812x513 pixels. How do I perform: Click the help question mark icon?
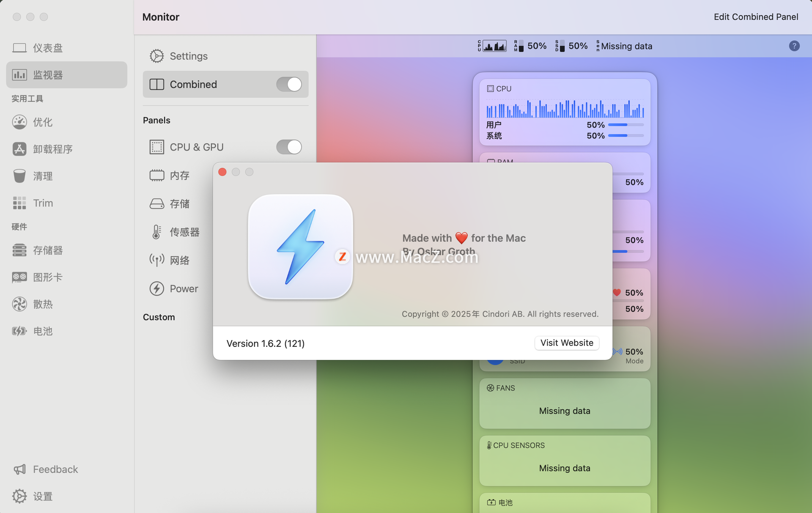(794, 46)
